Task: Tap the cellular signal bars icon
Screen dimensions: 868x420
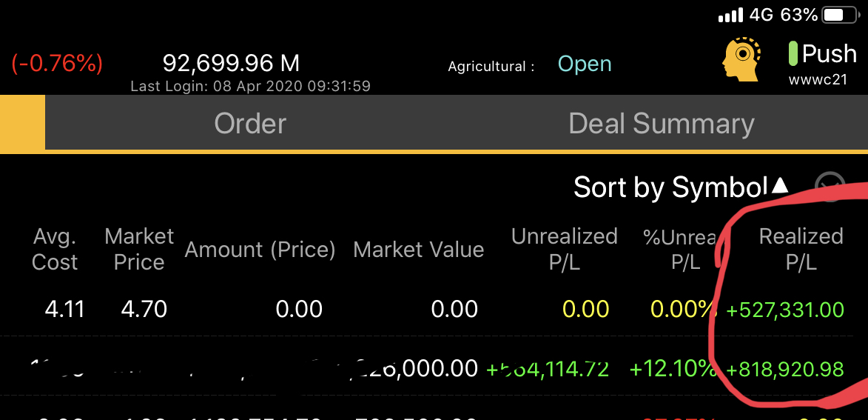Action: coord(730,15)
